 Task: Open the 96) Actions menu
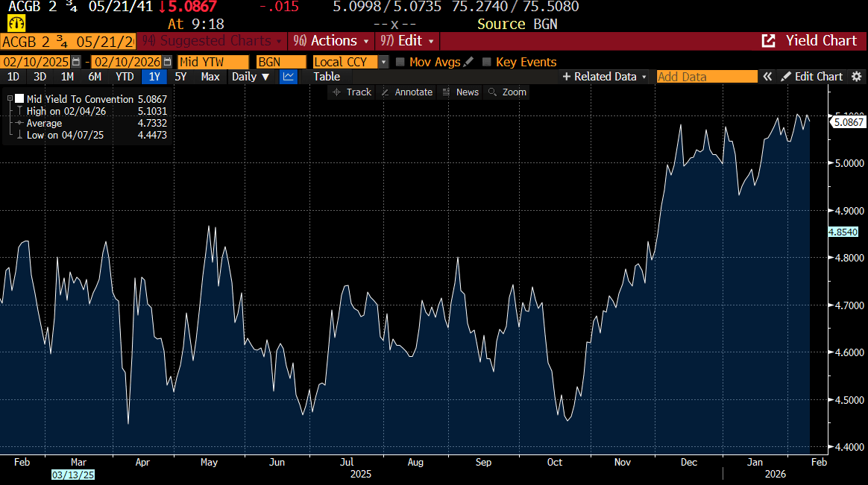[x=330, y=41]
